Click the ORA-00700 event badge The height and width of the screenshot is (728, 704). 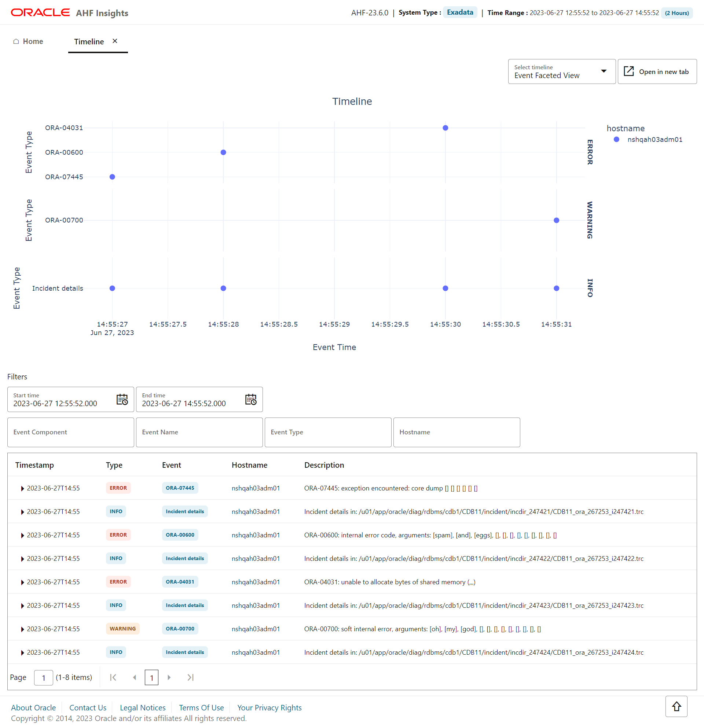[180, 628]
